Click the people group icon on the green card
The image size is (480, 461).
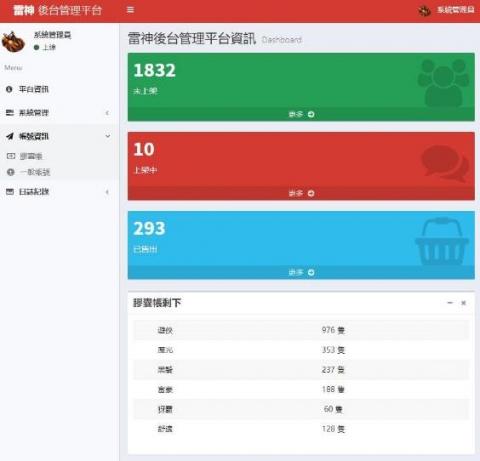(x=443, y=83)
